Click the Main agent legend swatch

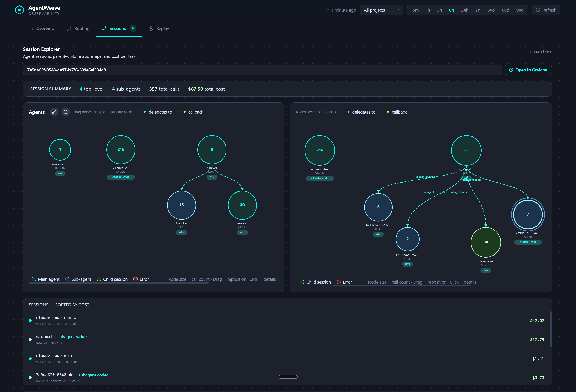point(34,279)
